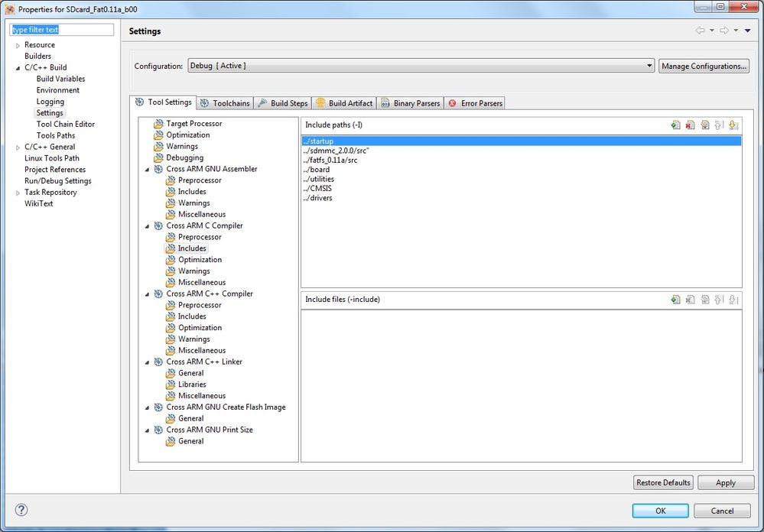Expand the C/C++ General node
This screenshot has width=764, height=532.
pyautogui.click(x=18, y=147)
